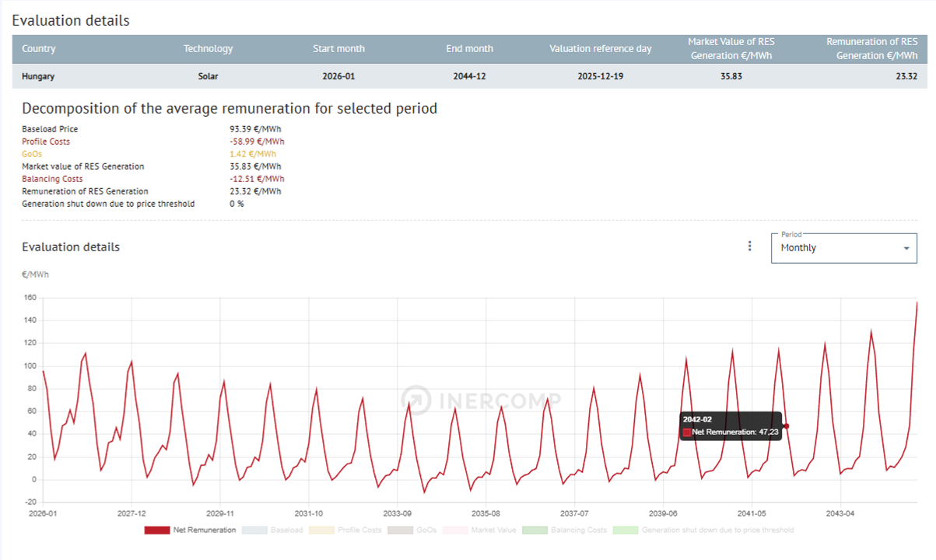Click the Technology column header
The height and width of the screenshot is (560, 936).
[209, 48]
